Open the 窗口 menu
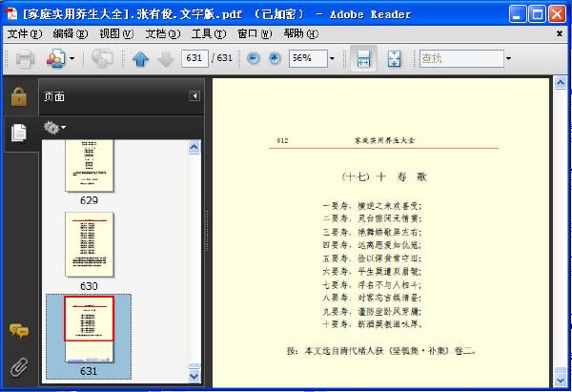Screen dimensions: 572x392 [x=255, y=34]
